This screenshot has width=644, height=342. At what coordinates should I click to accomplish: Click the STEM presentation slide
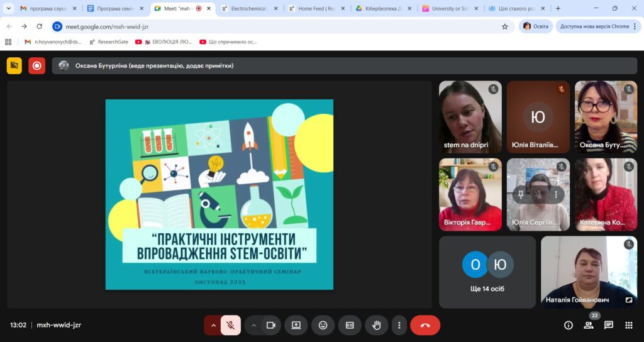[219, 194]
